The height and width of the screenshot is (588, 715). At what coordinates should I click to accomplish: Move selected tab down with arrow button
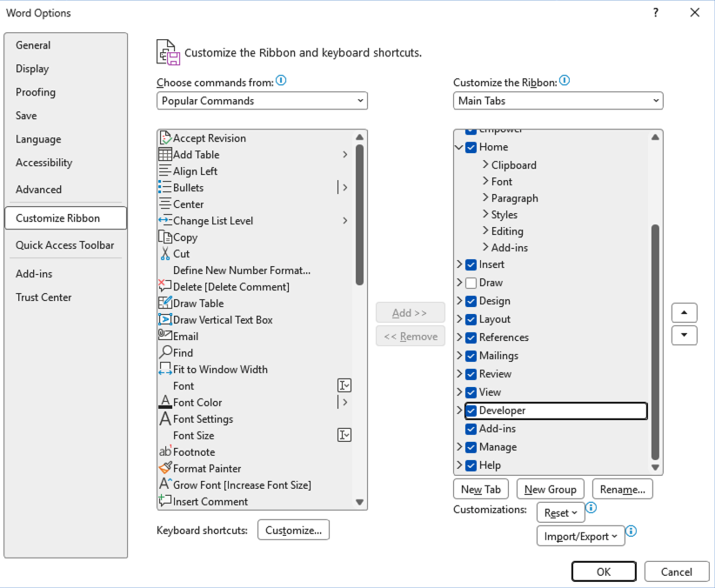pyautogui.click(x=684, y=335)
